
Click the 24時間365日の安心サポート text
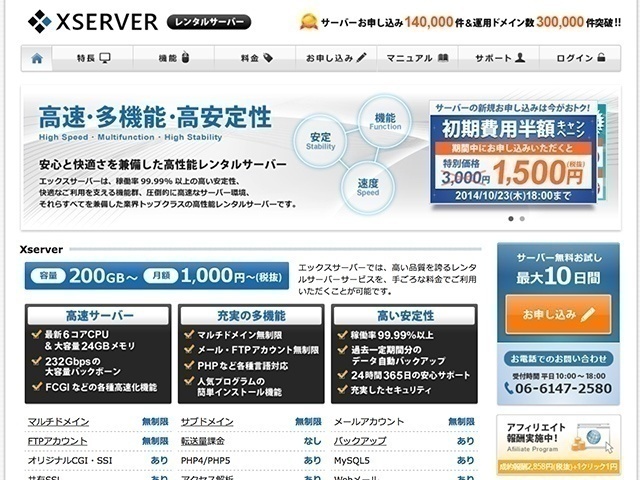(x=410, y=375)
